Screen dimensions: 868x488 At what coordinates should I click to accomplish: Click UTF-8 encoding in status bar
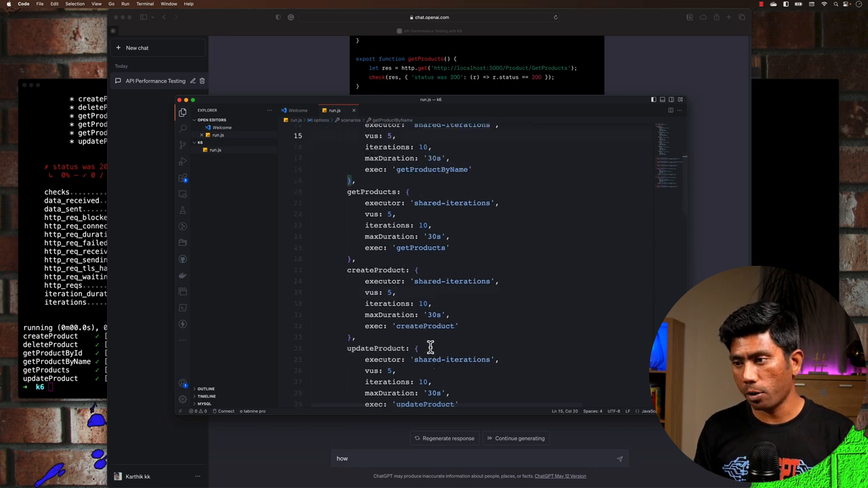614,411
